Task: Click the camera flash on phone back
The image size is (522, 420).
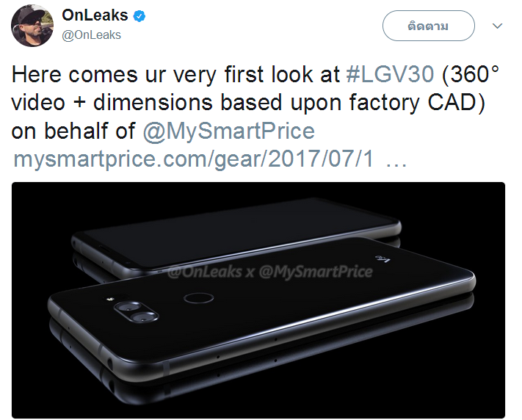Action: coord(110,300)
